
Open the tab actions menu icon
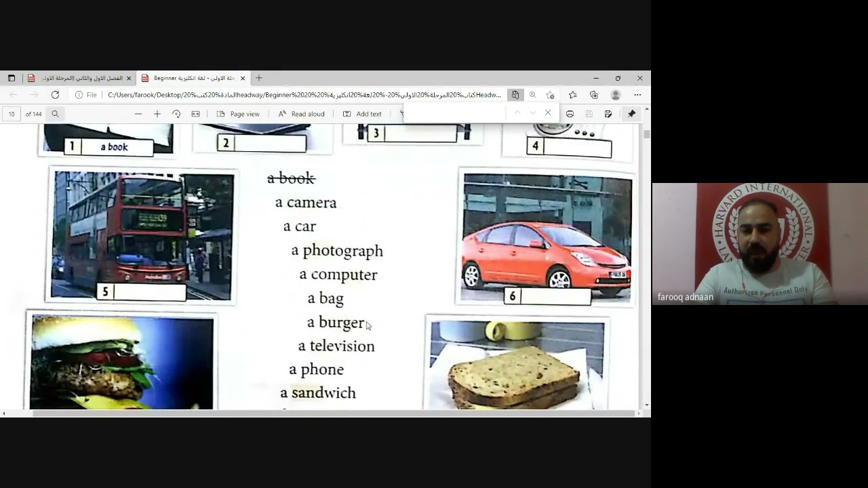12,78
